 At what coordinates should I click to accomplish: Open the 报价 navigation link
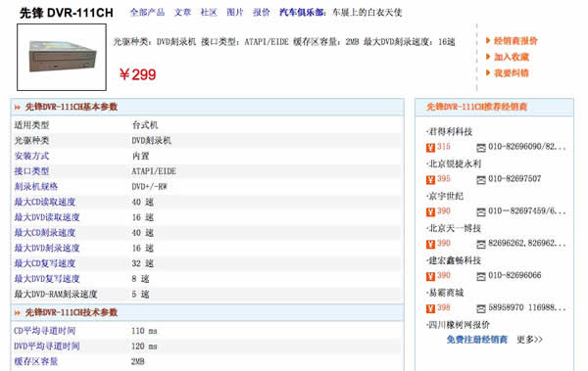pos(262,13)
